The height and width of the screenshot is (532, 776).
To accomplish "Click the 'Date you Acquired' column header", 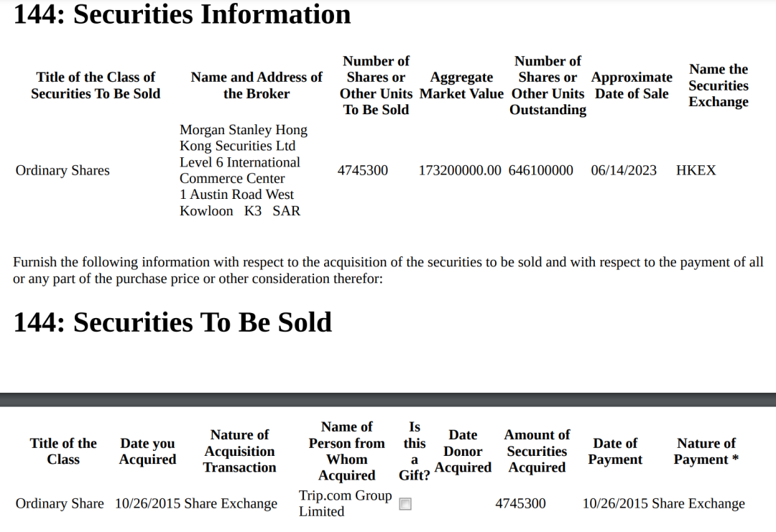I will [147, 451].
